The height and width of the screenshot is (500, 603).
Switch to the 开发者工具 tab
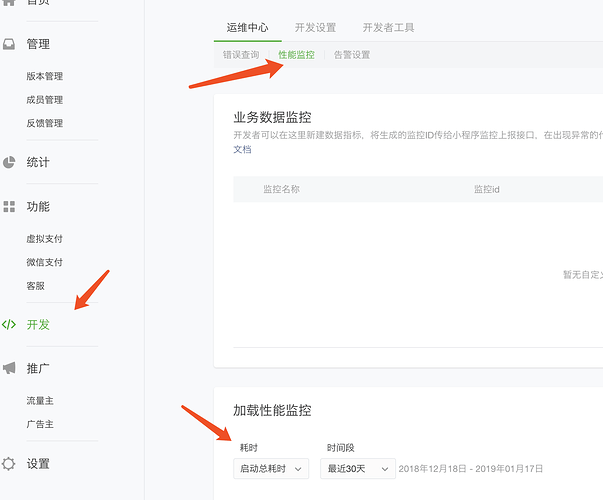click(x=388, y=28)
